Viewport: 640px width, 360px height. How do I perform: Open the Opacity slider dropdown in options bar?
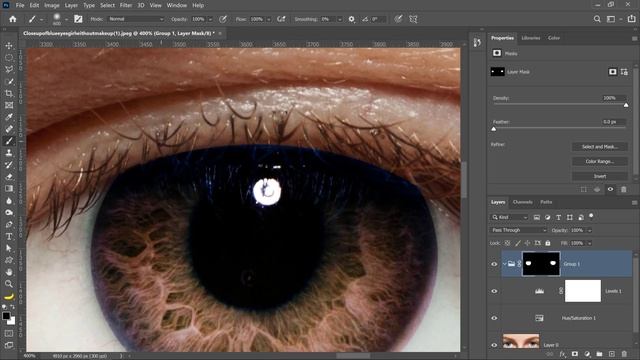pyautogui.click(x=211, y=19)
